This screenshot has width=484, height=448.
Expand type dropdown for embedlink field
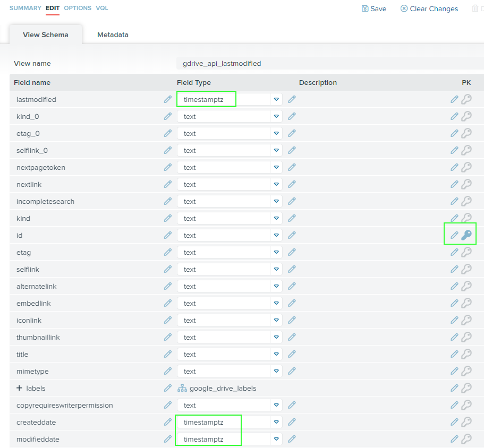pyautogui.click(x=276, y=303)
